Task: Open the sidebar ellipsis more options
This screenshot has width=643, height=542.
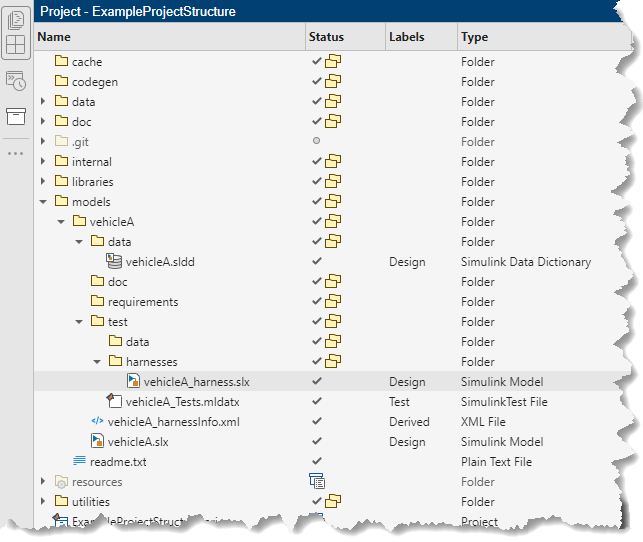Action: tap(16, 153)
